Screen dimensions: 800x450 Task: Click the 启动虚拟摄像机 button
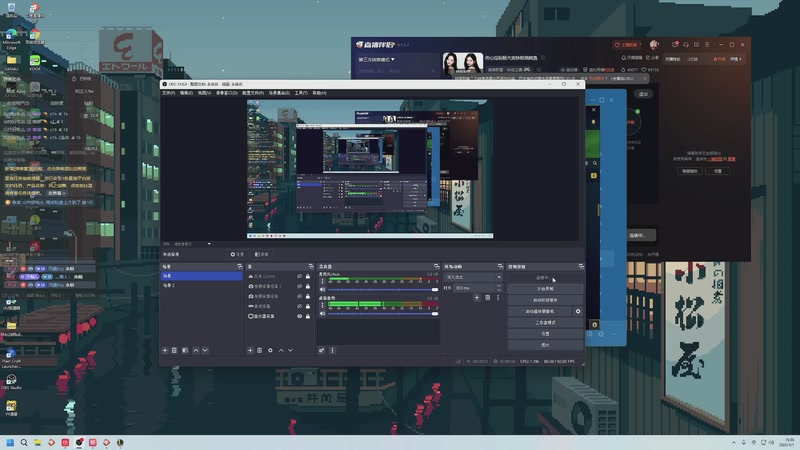point(540,311)
